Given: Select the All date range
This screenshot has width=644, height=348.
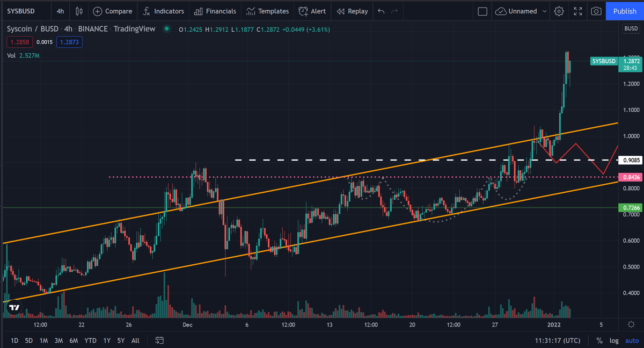Looking at the screenshot, I should 136,340.
